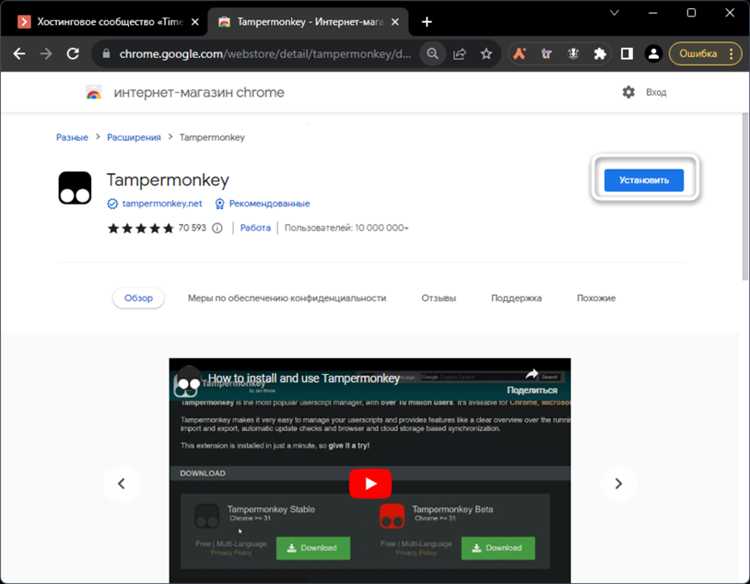The height and width of the screenshot is (584, 750).
Task: Bookmark this page with the star icon
Action: click(486, 54)
